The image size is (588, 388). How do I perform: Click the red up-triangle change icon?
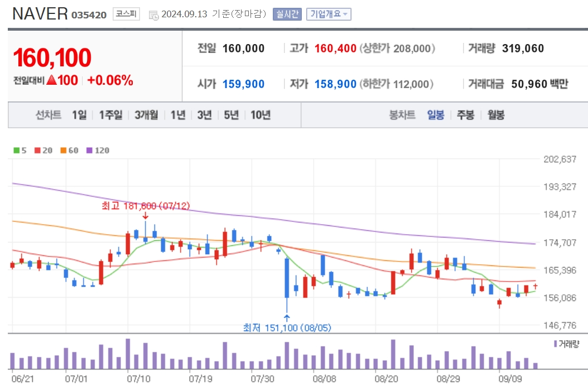tap(52, 80)
